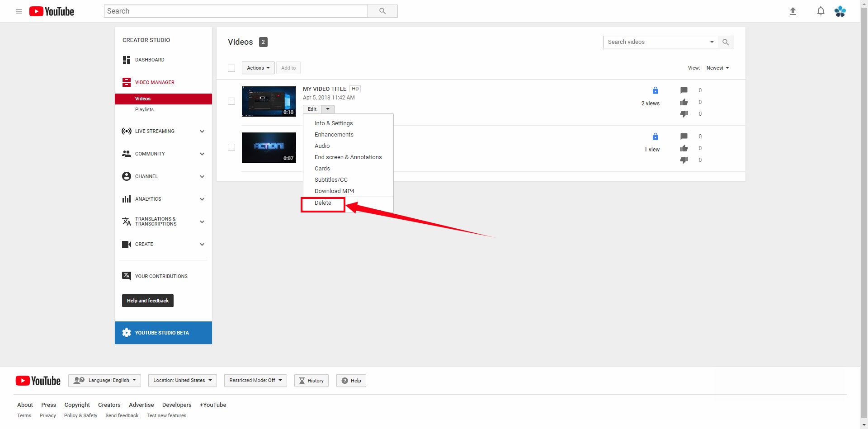Image resolution: width=868 pixels, height=429 pixels.
Task: Click the Dashboard grid icon
Action: [127, 60]
